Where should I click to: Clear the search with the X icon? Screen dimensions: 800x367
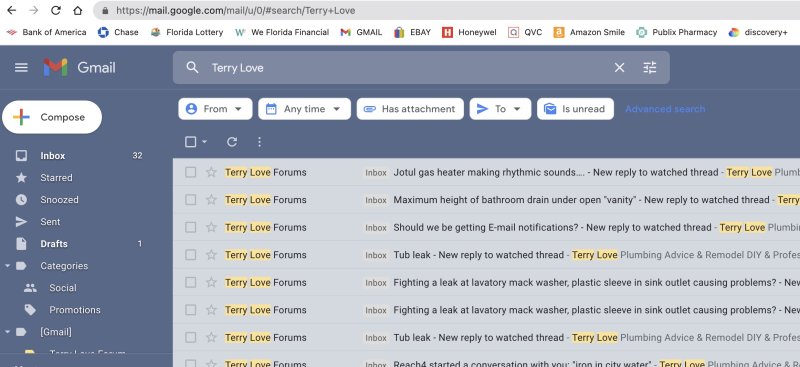pyautogui.click(x=619, y=67)
